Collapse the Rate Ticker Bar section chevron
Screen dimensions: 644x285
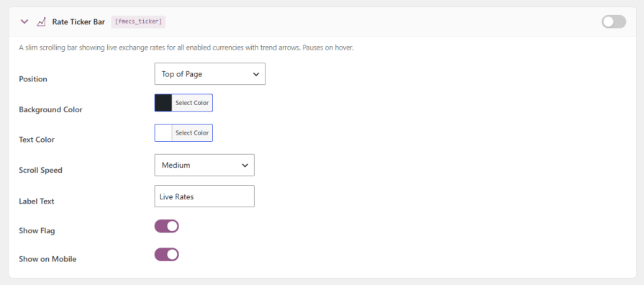coord(24,22)
